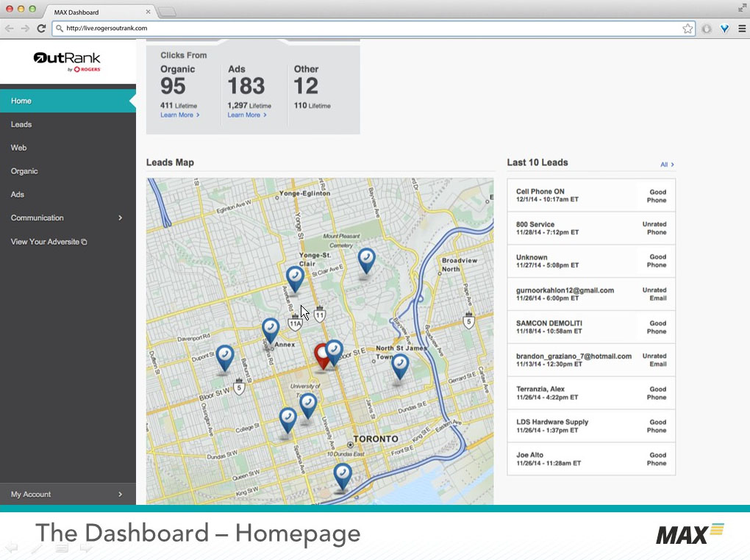Bookmark page with the star icon
750x560 pixels.
coord(687,29)
